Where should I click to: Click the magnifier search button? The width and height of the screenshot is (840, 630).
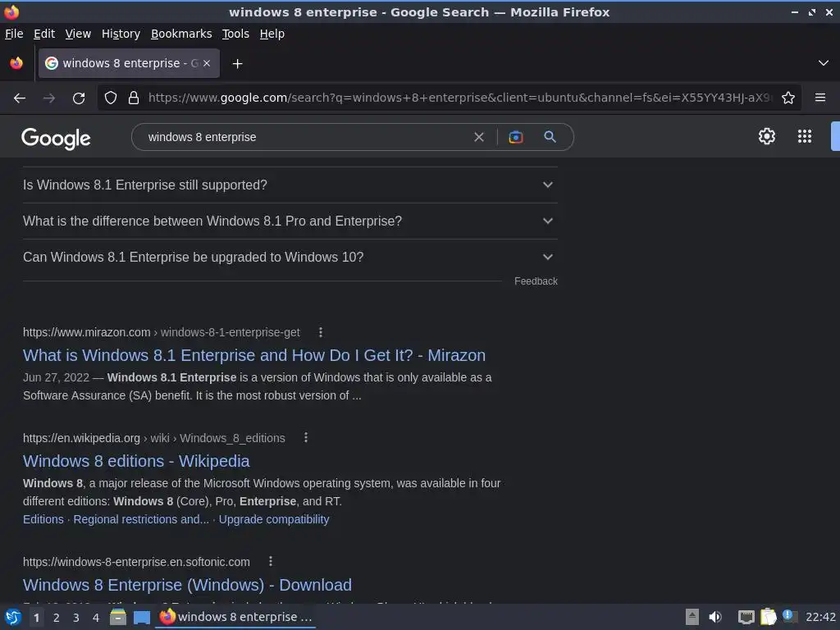[x=550, y=137]
